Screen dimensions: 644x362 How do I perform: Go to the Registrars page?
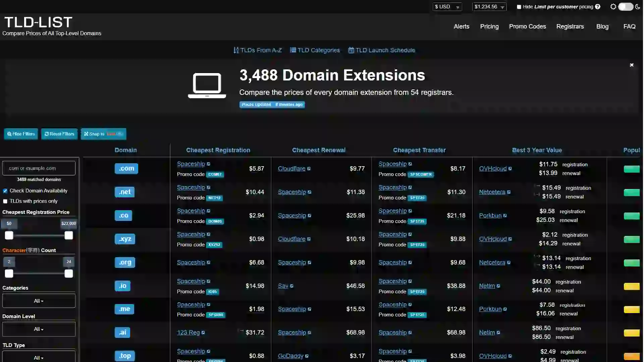pyautogui.click(x=570, y=26)
